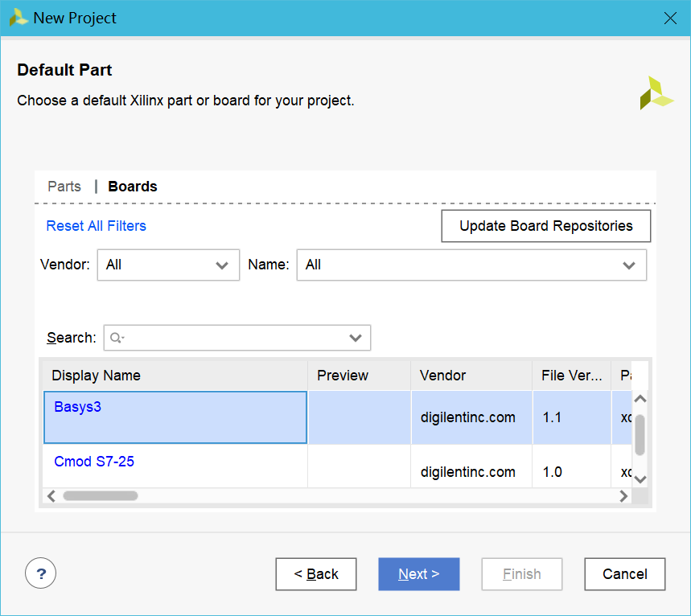Click the table scroll down arrow
This screenshot has height=616, width=691.
pos(640,479)
